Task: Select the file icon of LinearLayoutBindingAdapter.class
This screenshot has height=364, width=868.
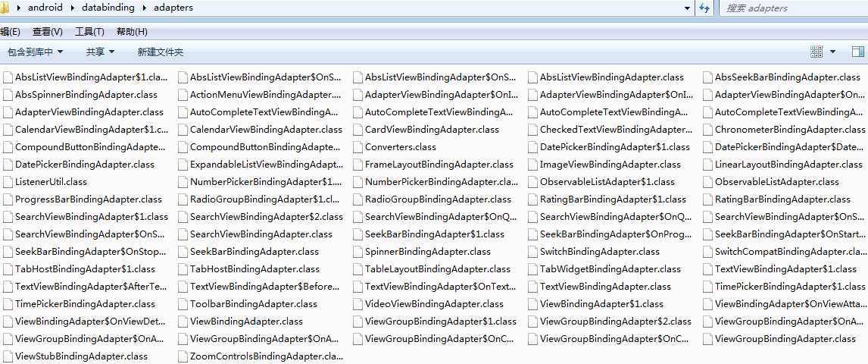Action: pyautogui.click(x=707, y=165)
